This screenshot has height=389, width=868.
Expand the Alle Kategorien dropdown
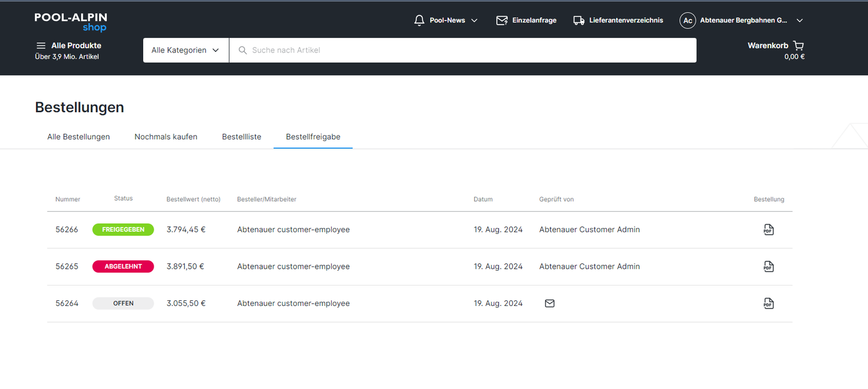pyautogui.click(x=185, y=50)
